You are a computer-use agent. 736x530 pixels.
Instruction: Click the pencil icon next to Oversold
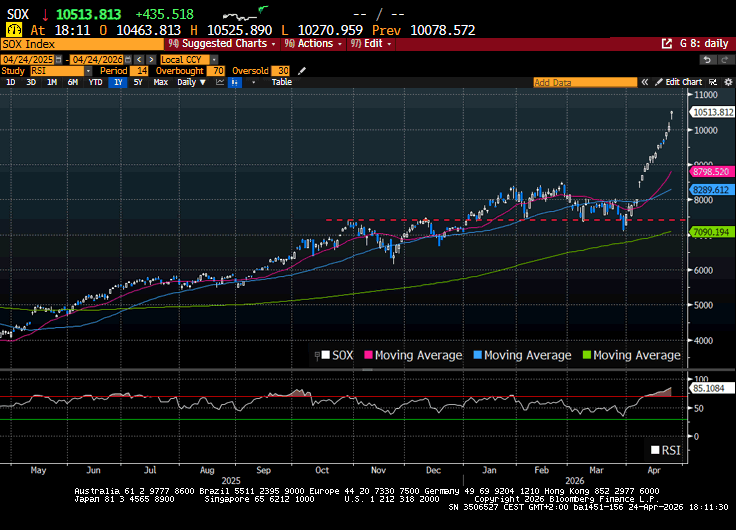click(x=302, y=71)
